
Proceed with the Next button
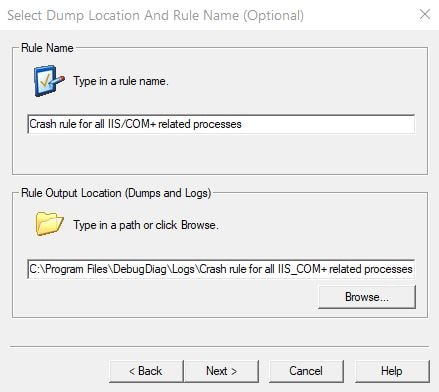(221, 371)
